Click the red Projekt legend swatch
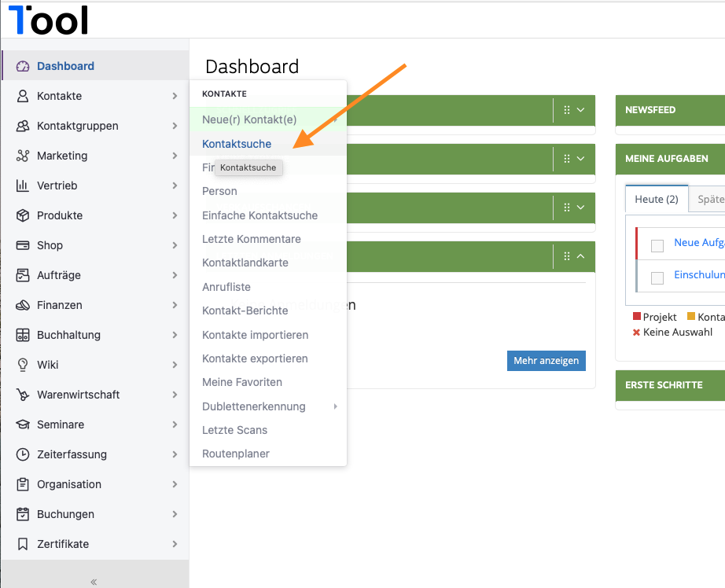 coord(637,316)
